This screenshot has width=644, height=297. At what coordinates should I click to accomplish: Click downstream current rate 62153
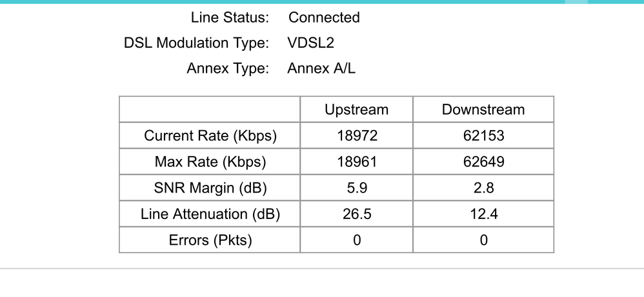tap(483, 136)
